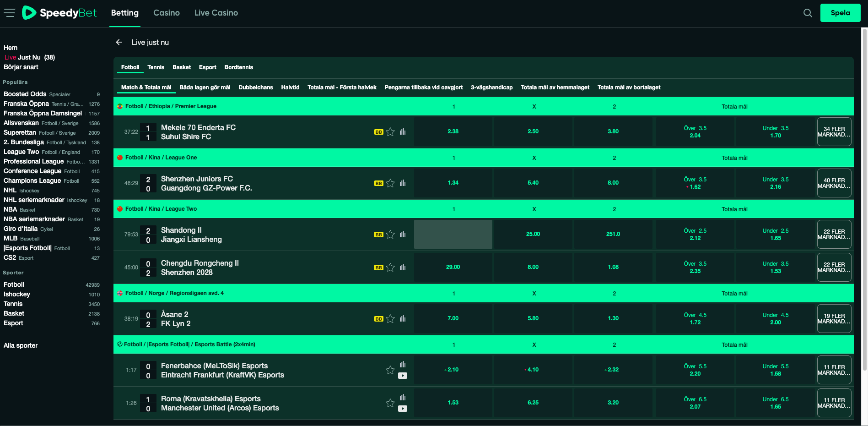Image resolution: width=868 pixels, height=426 pixels.
Task: Favorite the Chengdu Rongcheng II match star
Action: click(390, 268)
